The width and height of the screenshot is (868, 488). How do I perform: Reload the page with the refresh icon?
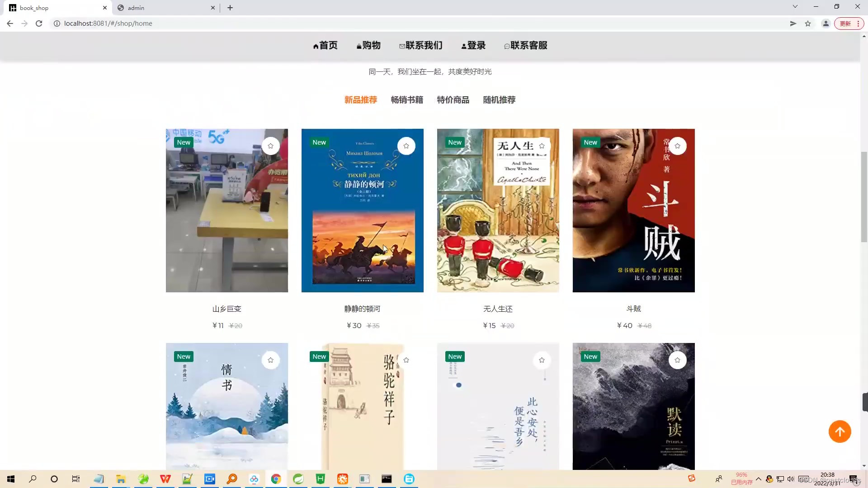point(39,23)
